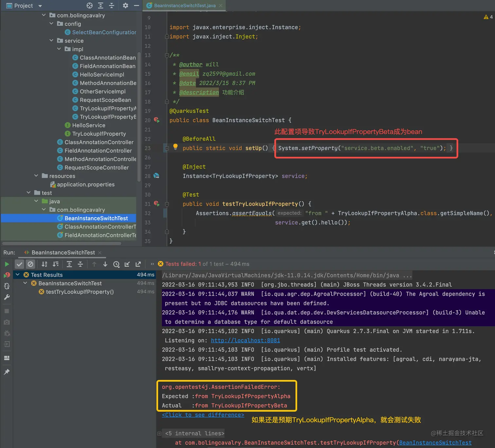Open test history clock icon
The image size is (495, 448).
pos(116,264)
